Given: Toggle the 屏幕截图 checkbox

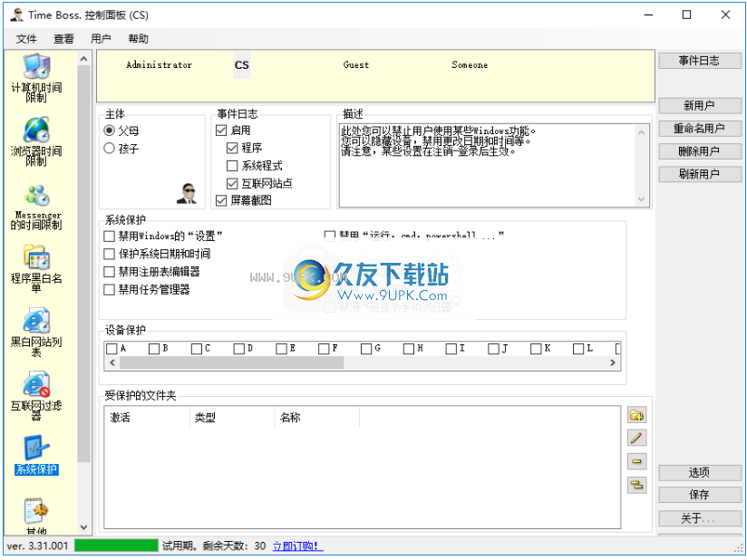Looking at the screenshot, I should coord(221,200).
